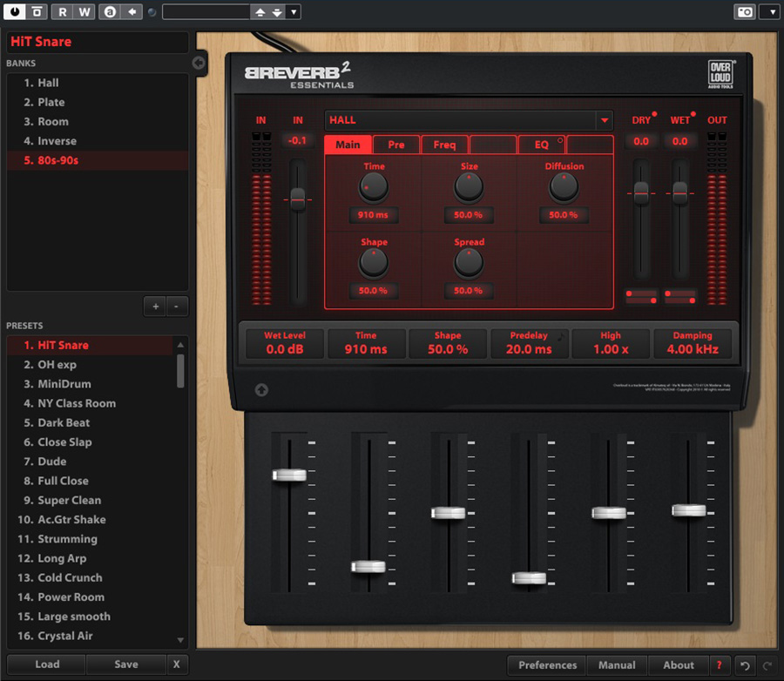This screenshot has width=784, height=681.
Task: Open dropdown next to camera icon
Action: [x=769, y=12]
